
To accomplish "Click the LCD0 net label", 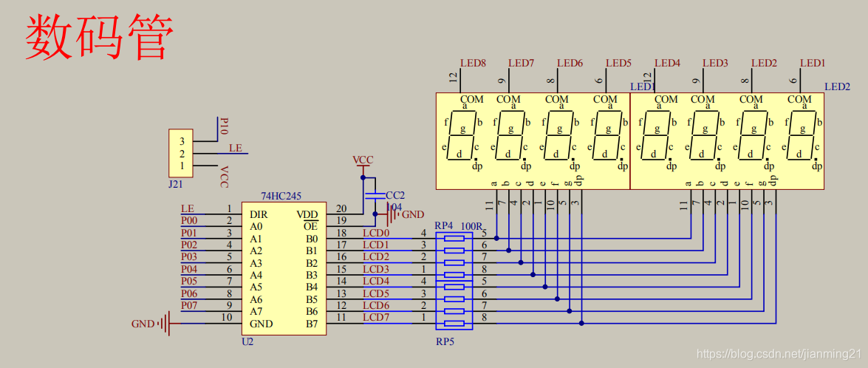I will tap(376, 233).
